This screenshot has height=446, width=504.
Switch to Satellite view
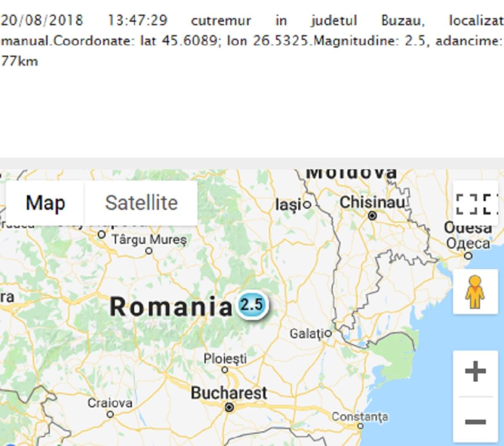click(141, 203)
